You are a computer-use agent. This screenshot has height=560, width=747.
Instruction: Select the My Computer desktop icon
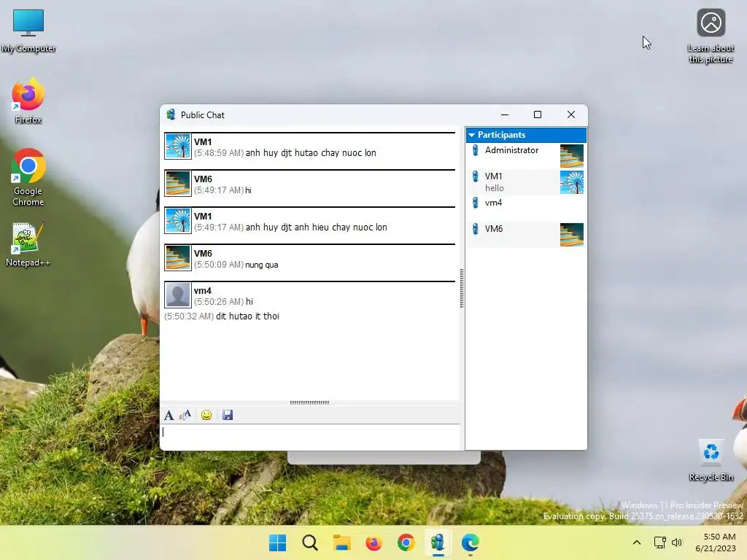(28, 31)
